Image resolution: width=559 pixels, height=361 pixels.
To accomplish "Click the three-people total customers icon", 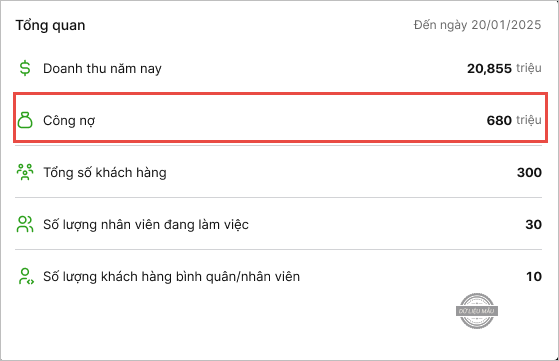I will point(25,172).
